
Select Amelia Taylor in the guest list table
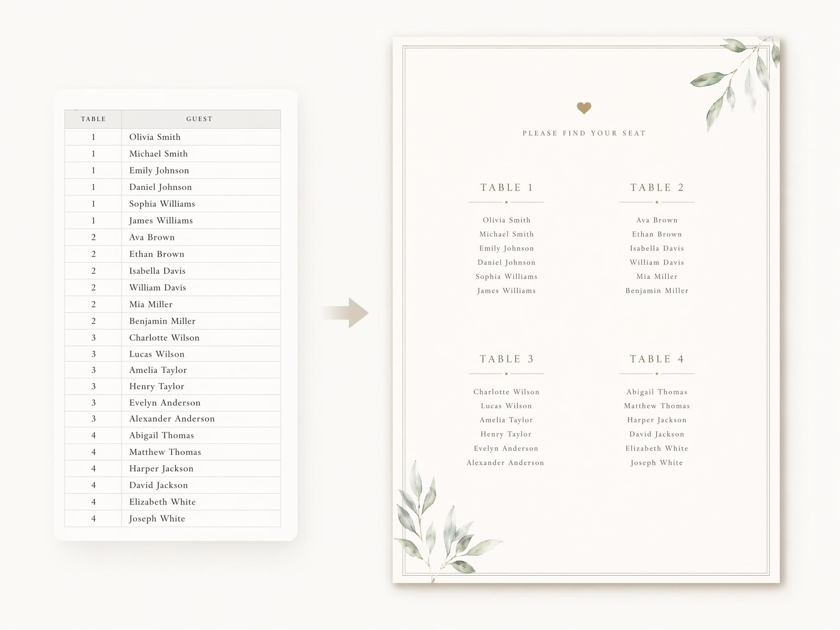click(x=158, y=370)
